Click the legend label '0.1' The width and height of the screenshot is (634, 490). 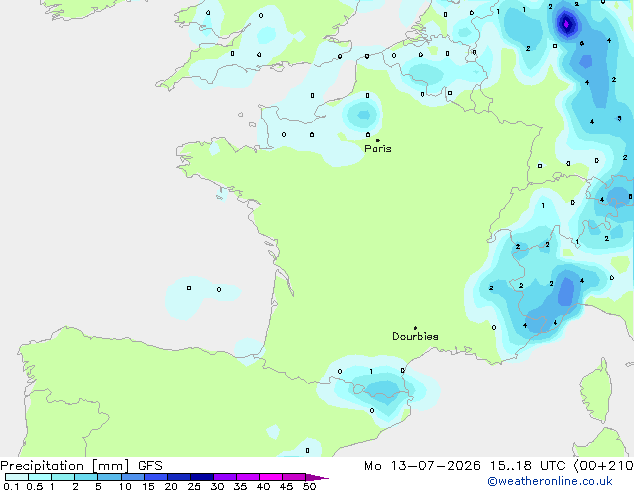(x=11, y=486)
